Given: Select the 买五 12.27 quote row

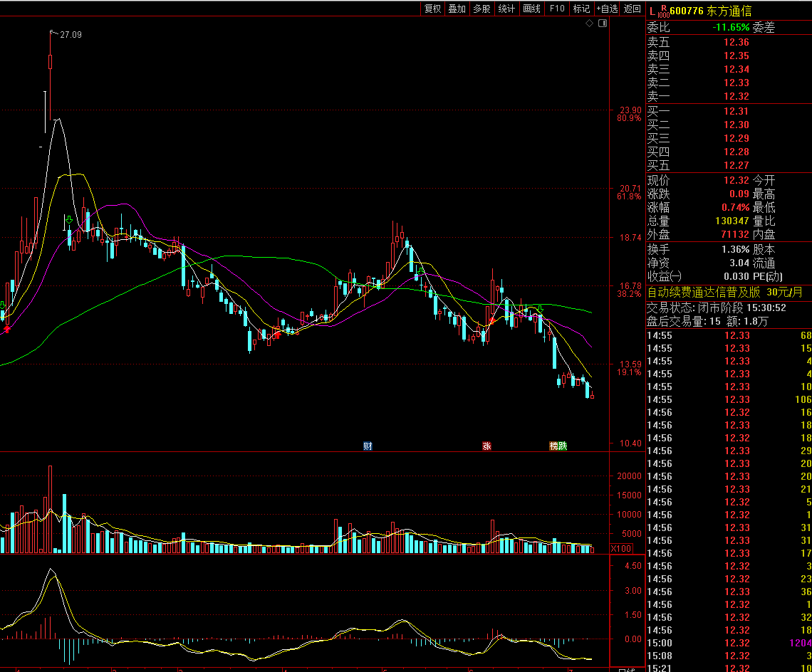Looking at the screenshot, I should [729, 165].
